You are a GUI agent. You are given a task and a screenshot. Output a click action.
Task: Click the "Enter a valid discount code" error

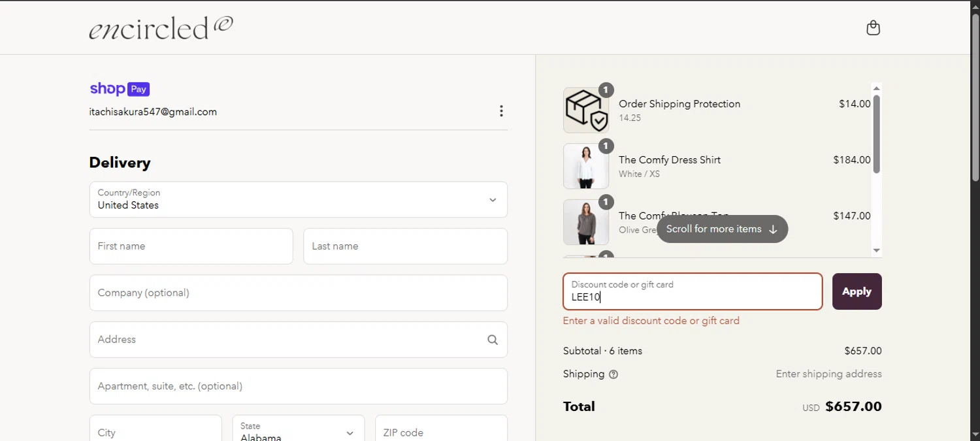pyautogui.click(x=651, y=321)
